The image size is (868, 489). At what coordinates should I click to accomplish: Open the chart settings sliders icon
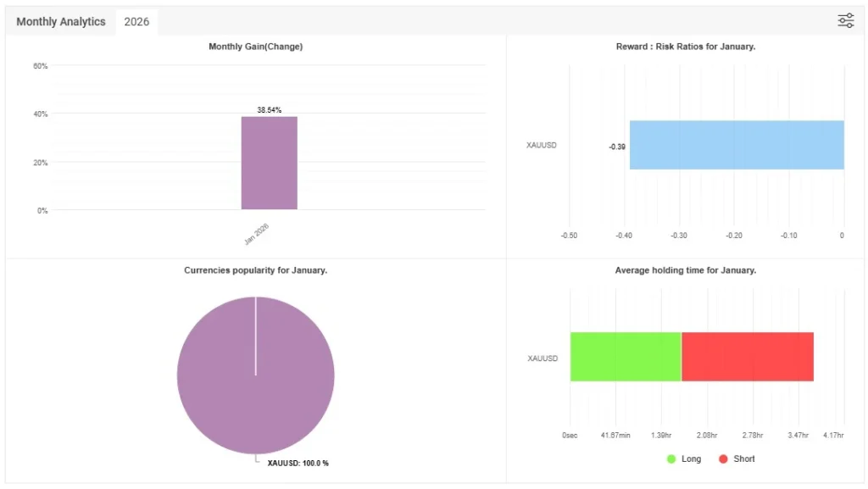click(845, 21)
